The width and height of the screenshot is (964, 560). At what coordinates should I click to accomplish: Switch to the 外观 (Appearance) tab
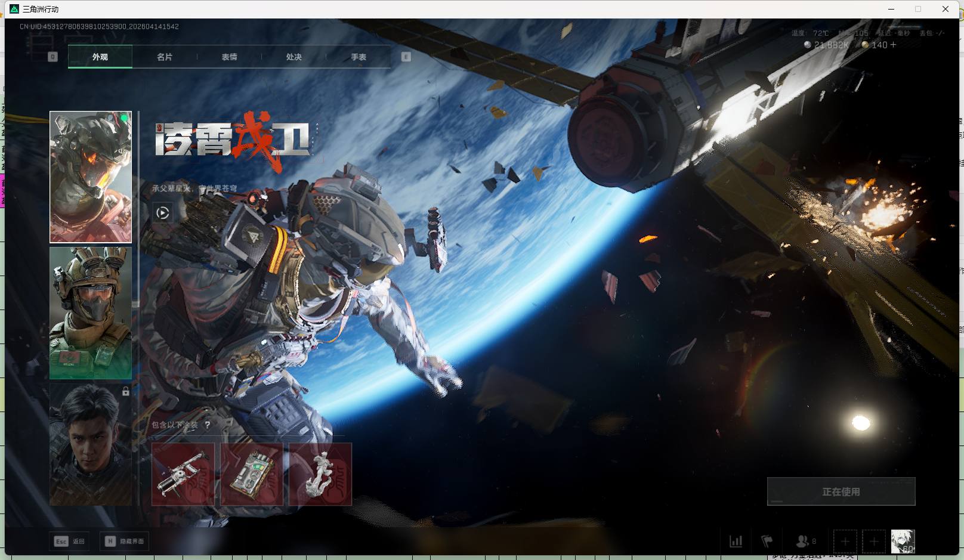click(x=100, y=57)
